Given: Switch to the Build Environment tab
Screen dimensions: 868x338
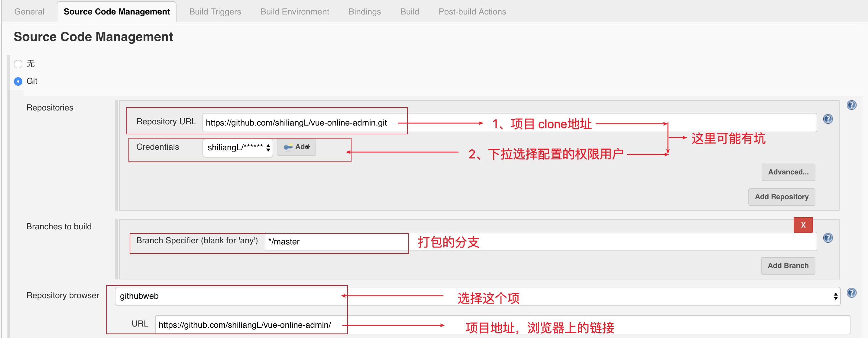Looking at the screenshot, I should point(294,12).
